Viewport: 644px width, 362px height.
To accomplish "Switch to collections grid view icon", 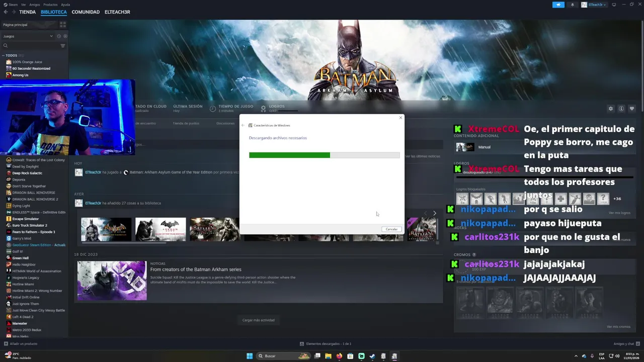I will click(63, 25).
